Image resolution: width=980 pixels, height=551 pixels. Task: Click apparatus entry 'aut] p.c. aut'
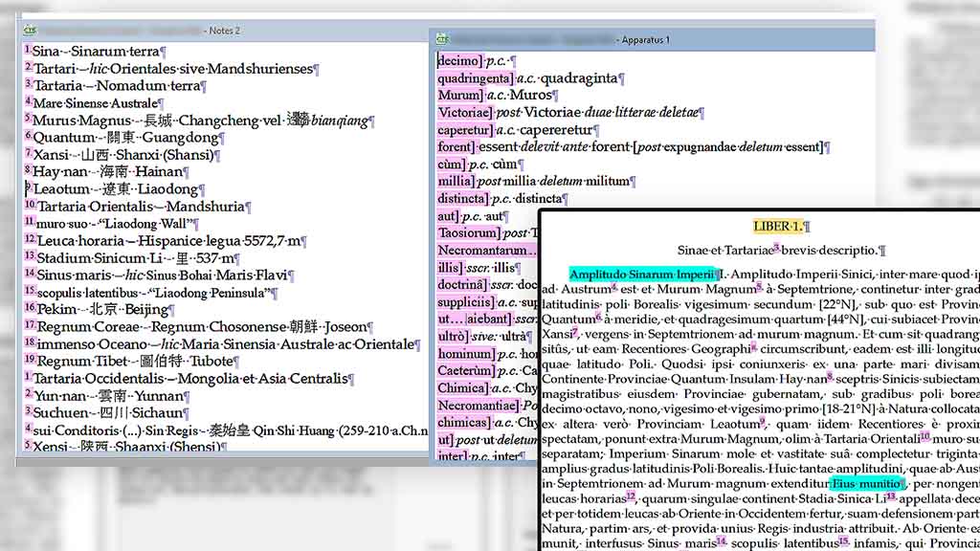tap(472, 216)
